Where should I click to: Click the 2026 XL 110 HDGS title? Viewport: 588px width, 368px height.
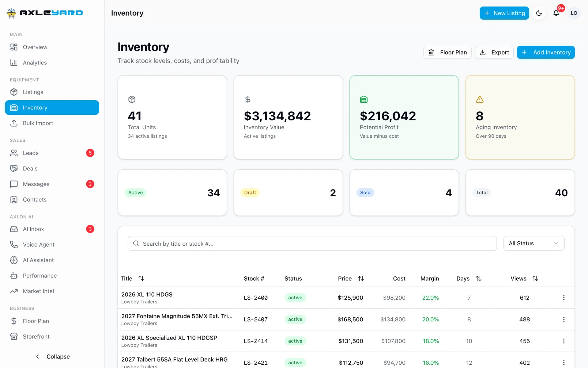147,294
